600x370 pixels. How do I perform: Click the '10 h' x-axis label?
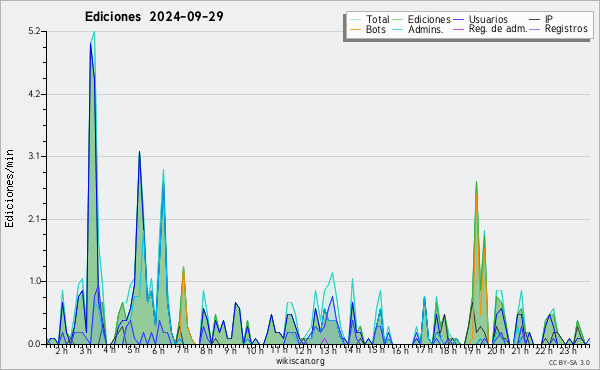(x=255, y=351)
